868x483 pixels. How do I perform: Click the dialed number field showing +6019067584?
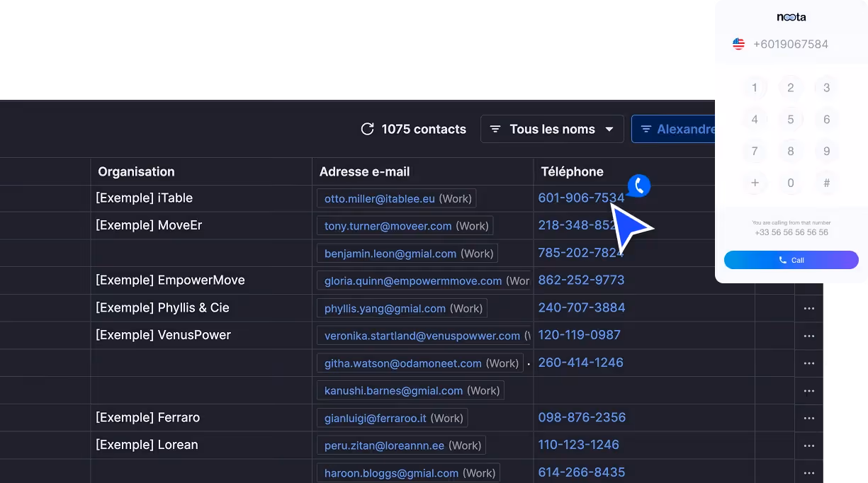pyautogui.click(x=791, y=44)
